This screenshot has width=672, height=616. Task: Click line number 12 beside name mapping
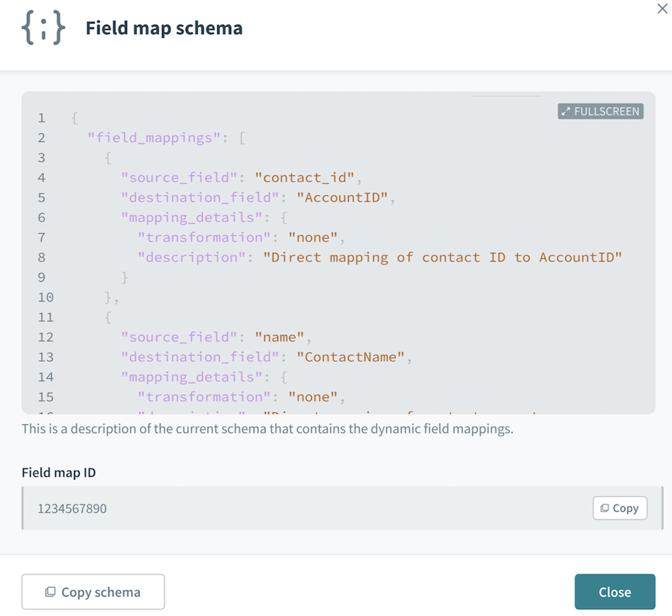coord(45,337)
